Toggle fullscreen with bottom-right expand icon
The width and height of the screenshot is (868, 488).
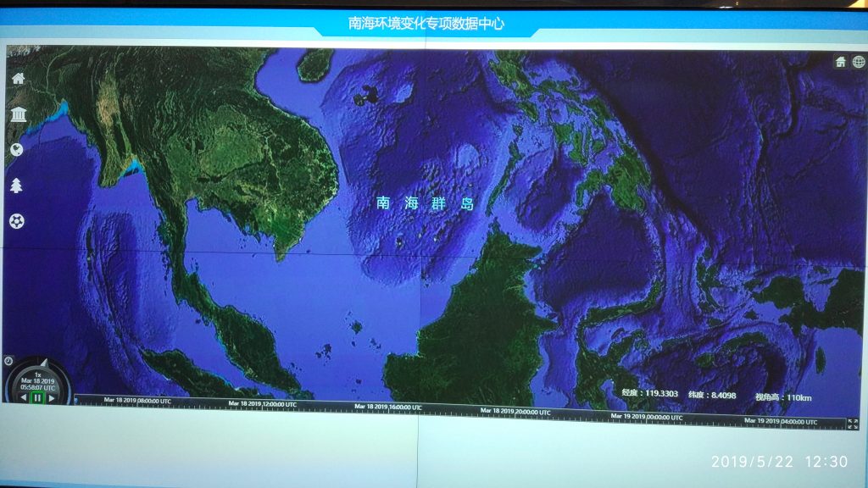(x=853, y=424)
